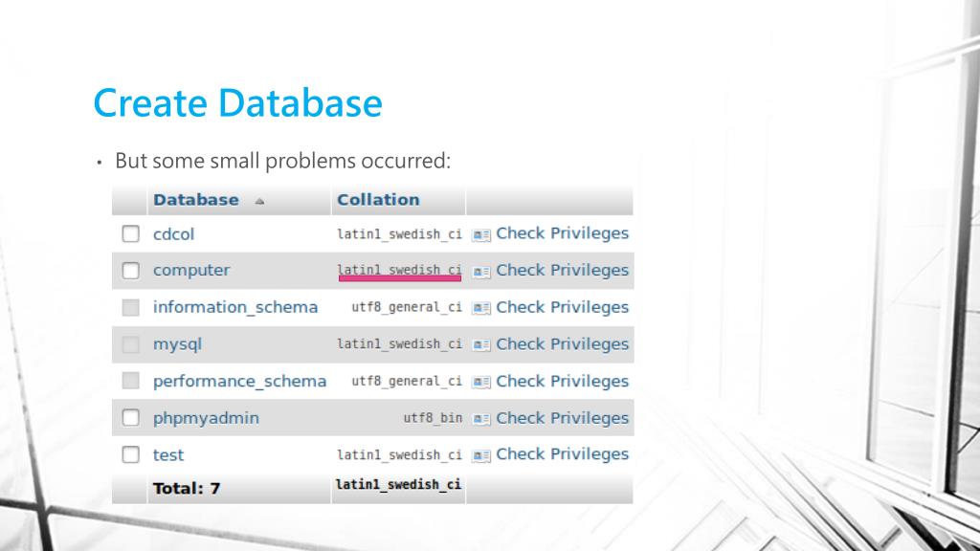Image resolution: width=980 pixels, height=551 pixels.
Task: Click the Database column sort arrow
Action: pos(259,201)
